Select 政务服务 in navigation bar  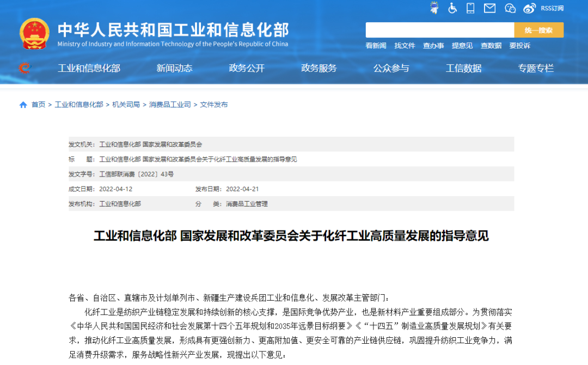(x=319, y=68)
